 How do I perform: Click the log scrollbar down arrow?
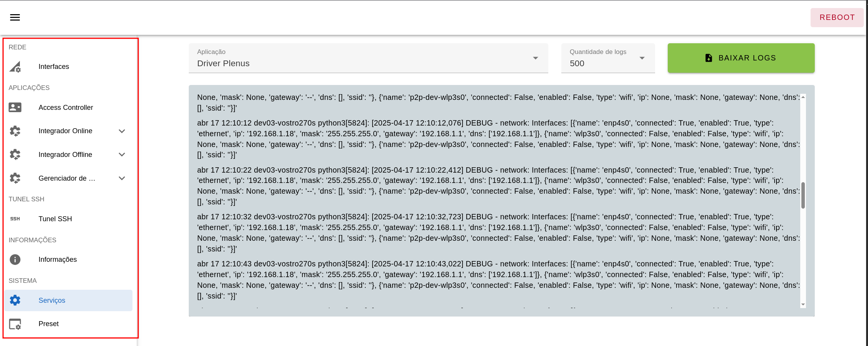coord(803,305)
